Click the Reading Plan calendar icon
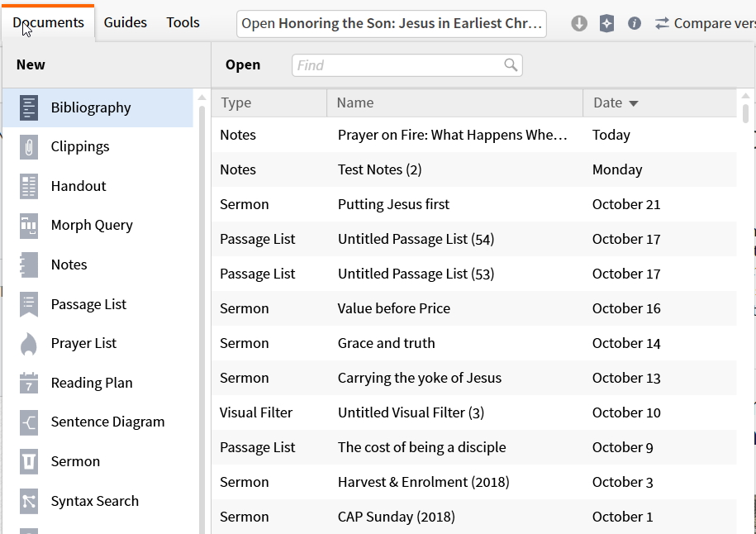This screenshot has height=534, width=756. pyautogui.click(x=29, y=383)
